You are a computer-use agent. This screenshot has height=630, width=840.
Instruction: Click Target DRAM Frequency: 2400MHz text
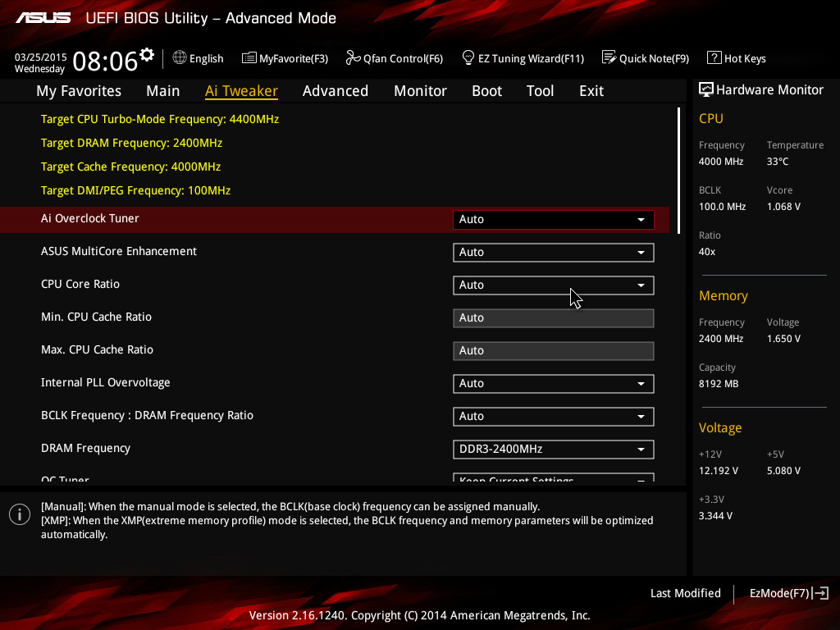tap(131, 143)
